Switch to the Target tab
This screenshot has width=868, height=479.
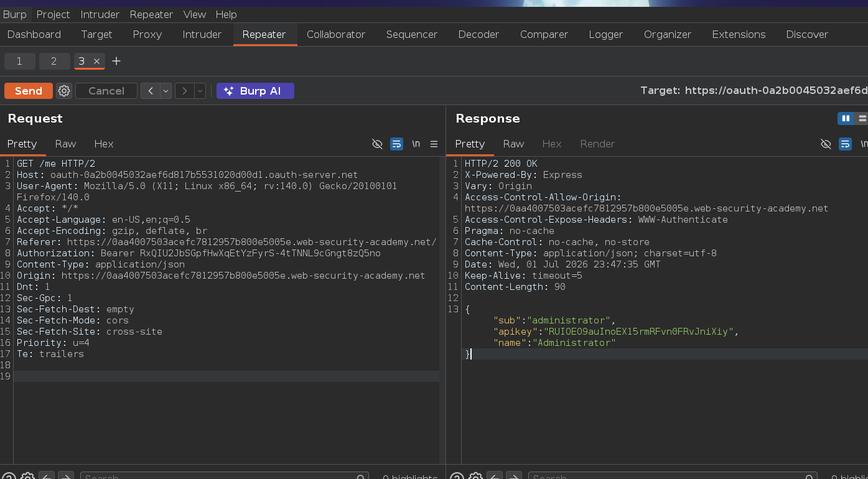96,34
